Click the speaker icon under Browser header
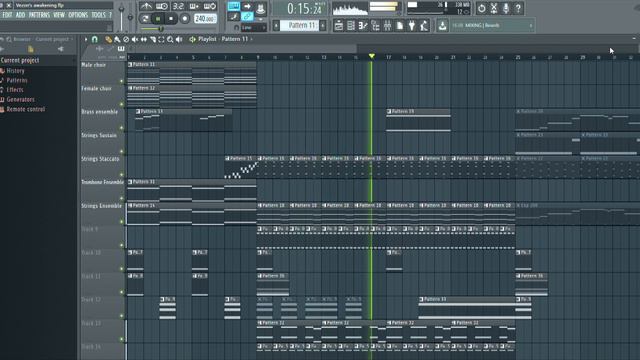 tap(60, 49)
